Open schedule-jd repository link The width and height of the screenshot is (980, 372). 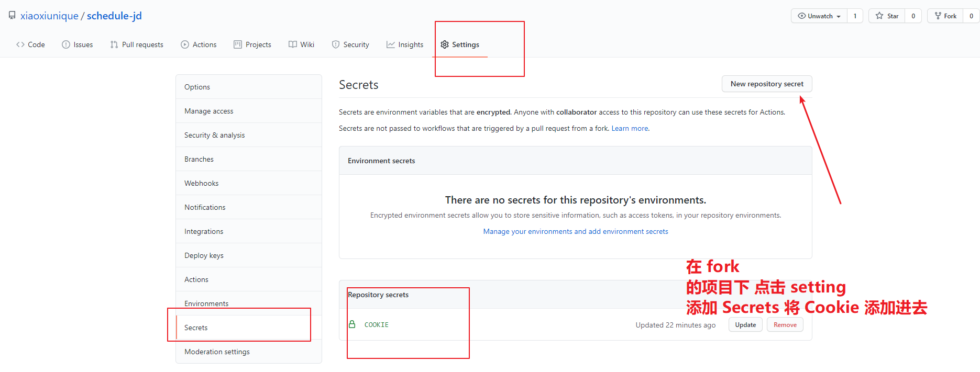click(114, 16)
